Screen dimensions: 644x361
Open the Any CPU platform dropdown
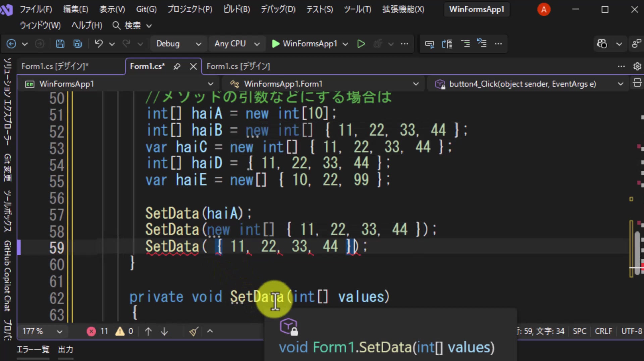(x=237, y=44)
